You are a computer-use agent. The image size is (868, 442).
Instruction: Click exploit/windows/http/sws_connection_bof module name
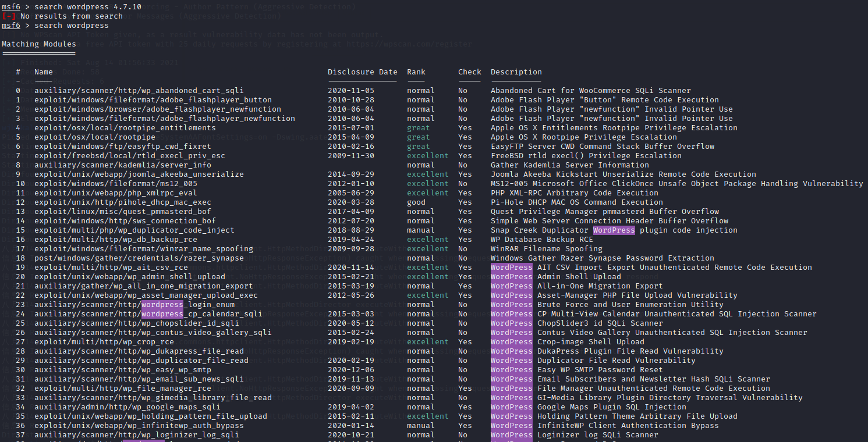pos(125,221)
